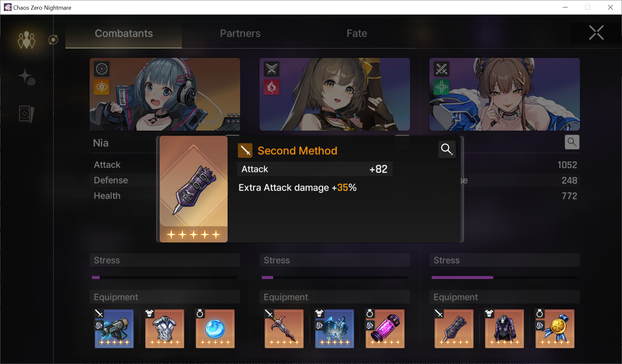Open the card deck sidebar icon

[27, 114]
